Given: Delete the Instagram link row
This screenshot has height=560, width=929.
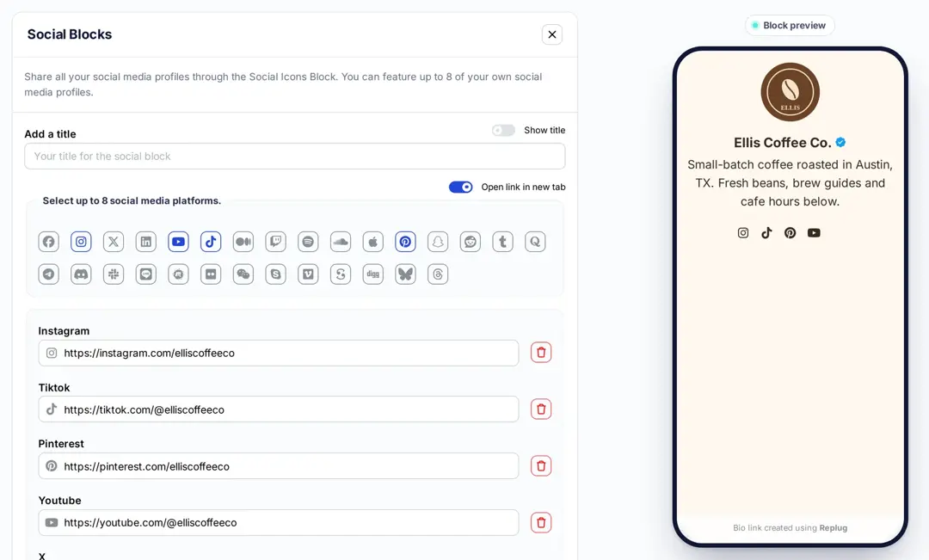Looking at the screenshot, I should click(541, 353).
